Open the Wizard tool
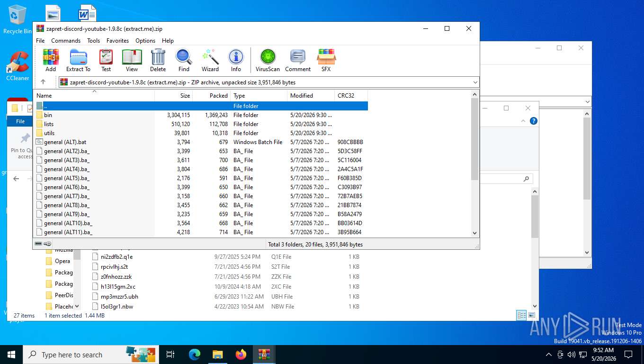This screenshot has width=644, height=364. tap(210, 60)
